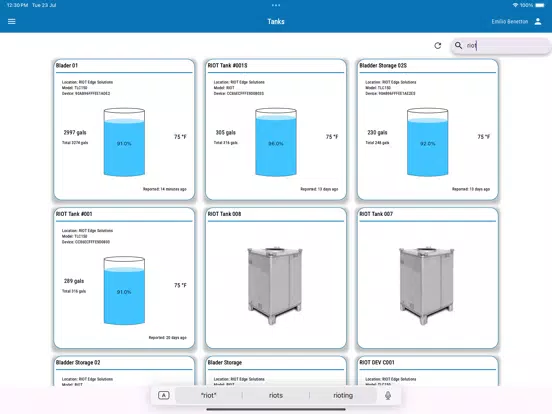This screenshot has width=552, height=414.
Task: Click Blader 01 temperature 75 °F
Action: click(x=180, y=137)
